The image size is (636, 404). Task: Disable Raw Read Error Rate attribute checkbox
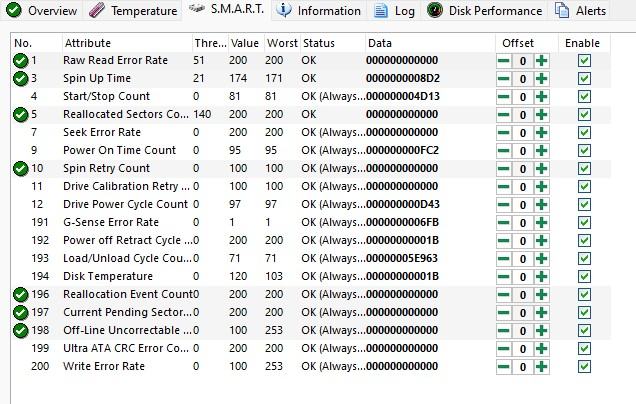[584, 61]
